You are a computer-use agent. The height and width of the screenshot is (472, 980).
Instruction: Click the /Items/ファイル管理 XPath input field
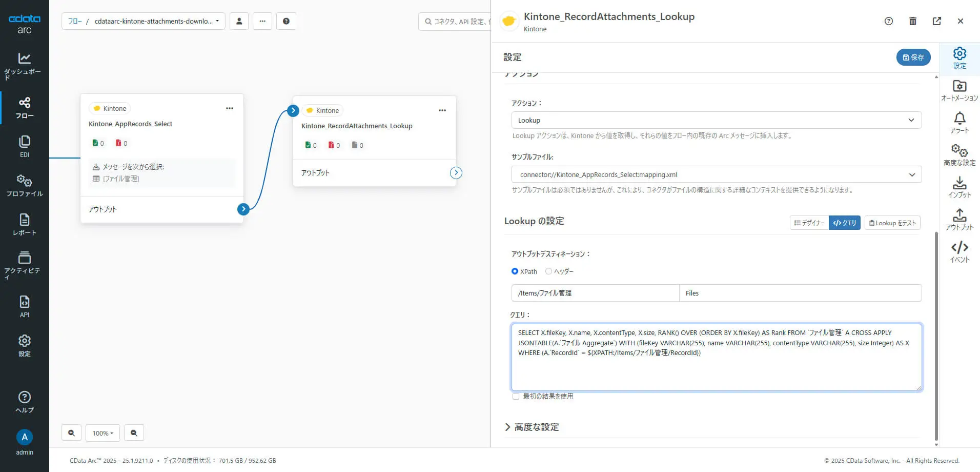coord(595,293)
